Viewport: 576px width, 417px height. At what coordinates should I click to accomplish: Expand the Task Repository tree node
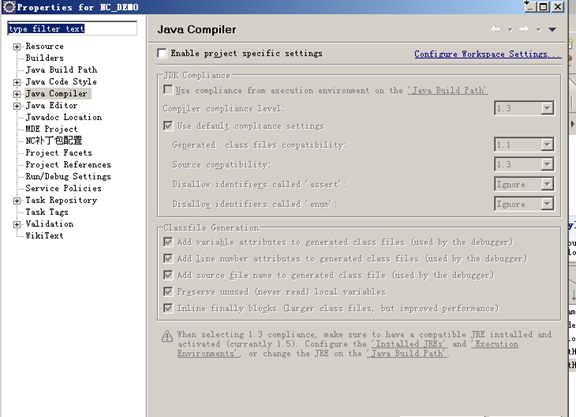click(17, 201)
